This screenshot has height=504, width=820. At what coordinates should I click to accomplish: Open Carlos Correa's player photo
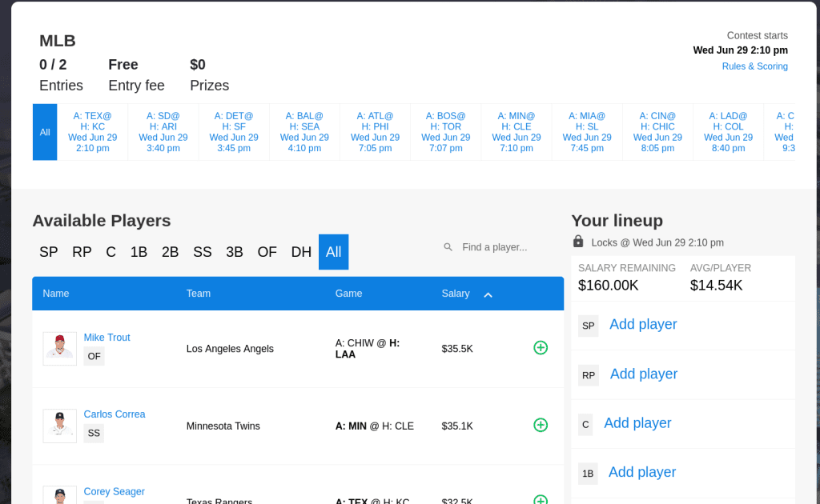pos(59,426)
